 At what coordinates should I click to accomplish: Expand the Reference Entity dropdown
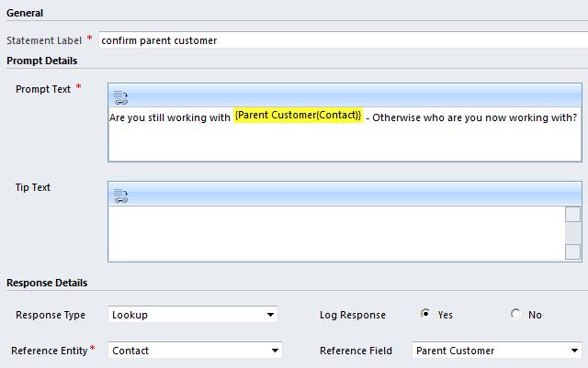click(195, 351)
